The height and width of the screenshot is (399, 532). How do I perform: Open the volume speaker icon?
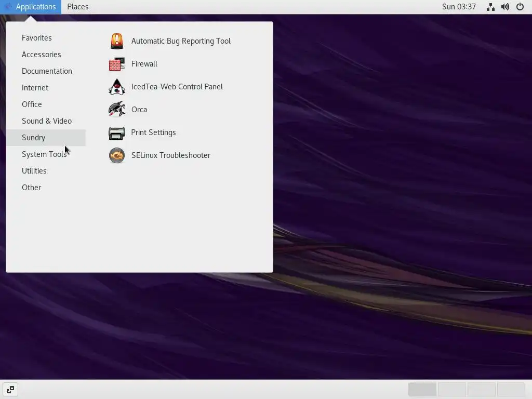505,7
